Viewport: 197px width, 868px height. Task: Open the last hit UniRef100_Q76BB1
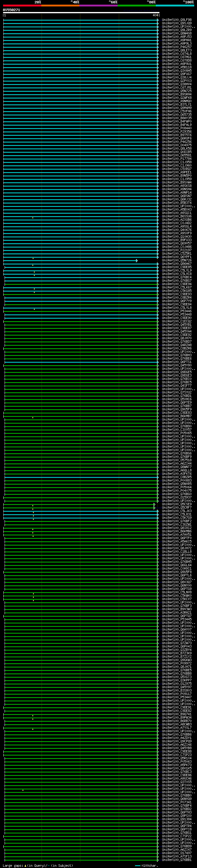click(x=177, y=860)
